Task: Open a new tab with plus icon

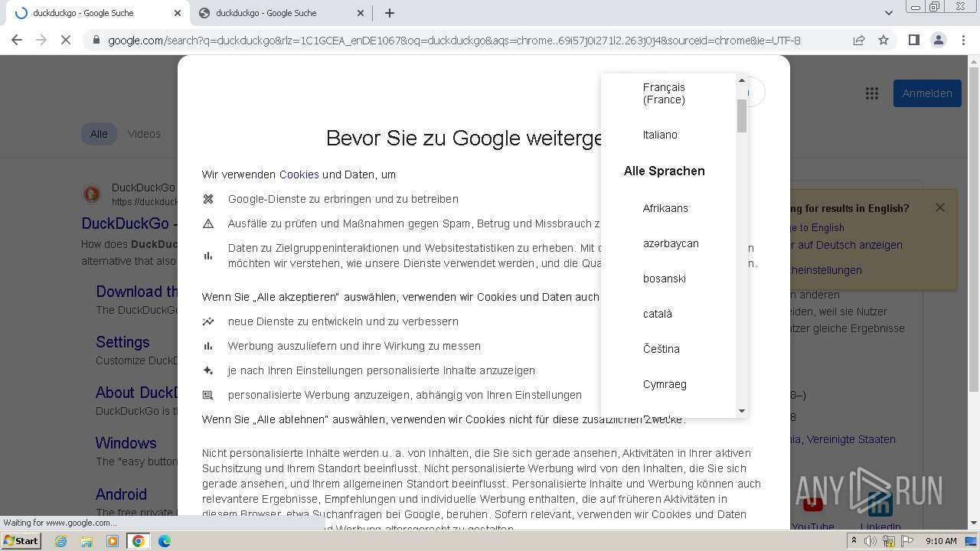Action: point(390,13)
